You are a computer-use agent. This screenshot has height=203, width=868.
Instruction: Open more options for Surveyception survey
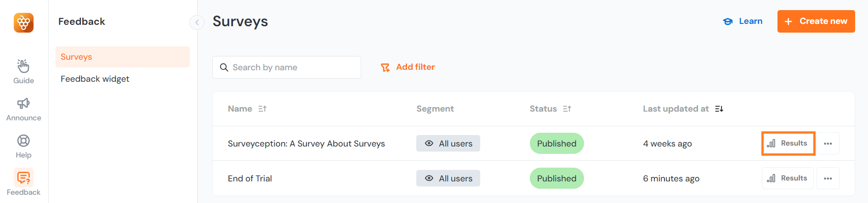pos(828,144)
